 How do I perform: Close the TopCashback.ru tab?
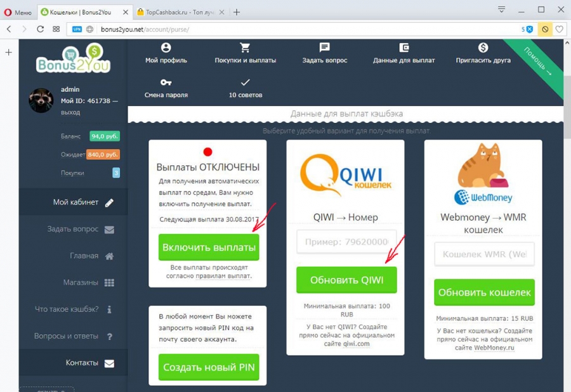[222, 13]
